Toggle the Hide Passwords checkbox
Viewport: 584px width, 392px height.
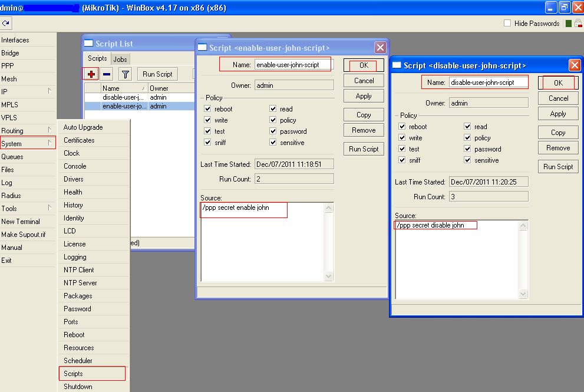[x=507, y=23]
